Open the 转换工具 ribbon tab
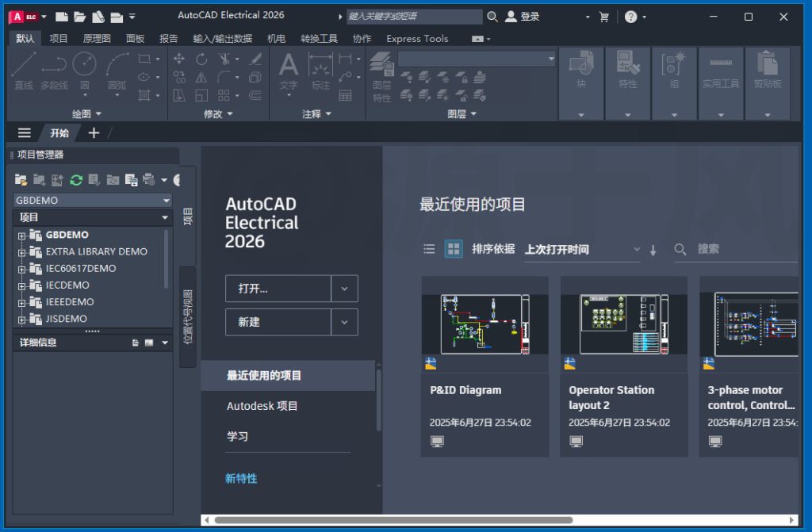 click(x=319, y=39)
